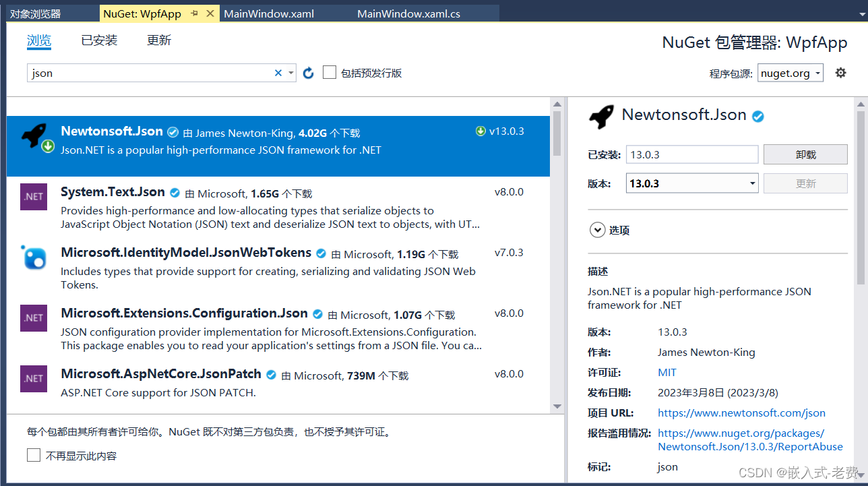Click Microsoft.Extensions.Configuration.Json .NET icon

tap(34, 318)
